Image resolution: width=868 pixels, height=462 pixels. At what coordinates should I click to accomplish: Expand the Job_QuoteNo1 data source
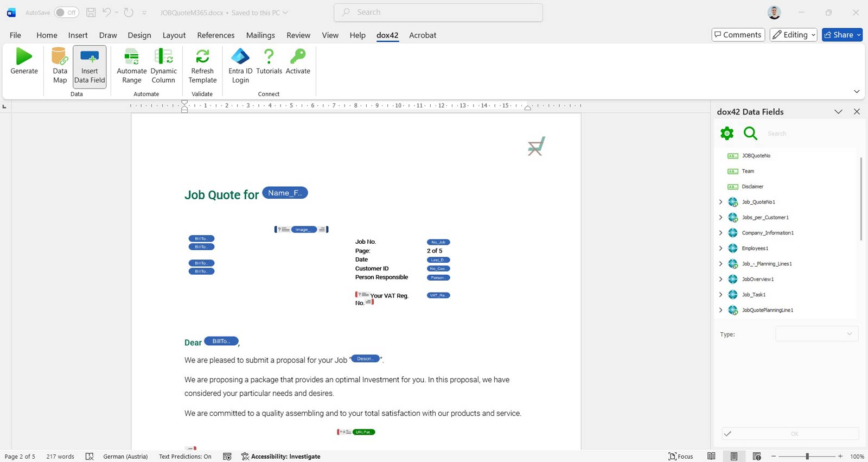(x=720, y=202)
